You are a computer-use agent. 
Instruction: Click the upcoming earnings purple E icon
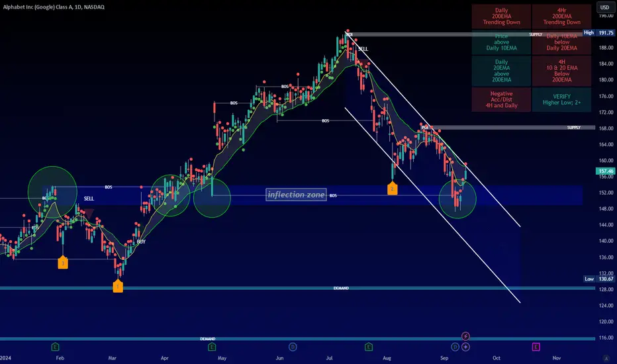pyautogui.click(x=536, y=347)
